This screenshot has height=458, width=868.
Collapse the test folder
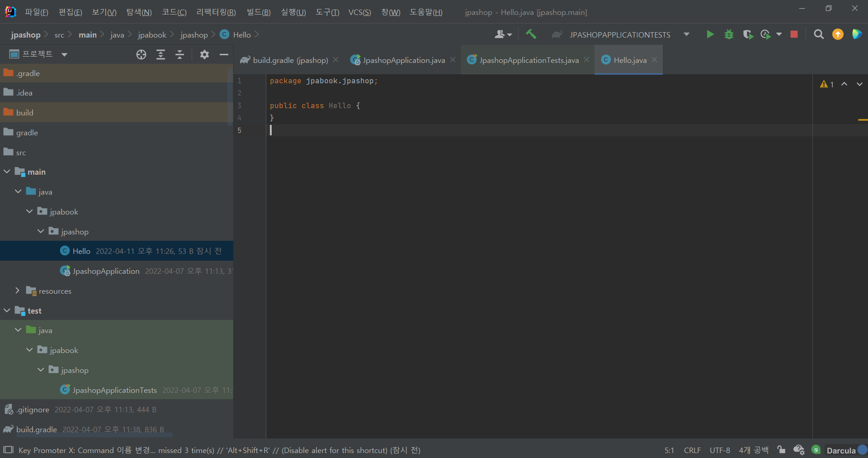7,310
